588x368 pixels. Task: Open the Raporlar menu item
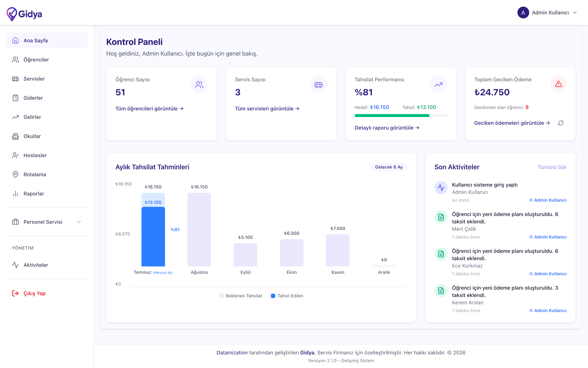tap(47, 194)
